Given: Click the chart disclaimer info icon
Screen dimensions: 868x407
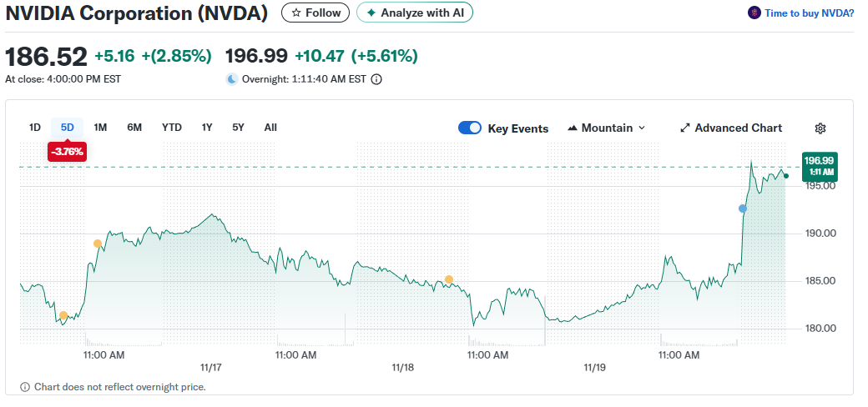Looking at the screenshot, I should 25,387.
